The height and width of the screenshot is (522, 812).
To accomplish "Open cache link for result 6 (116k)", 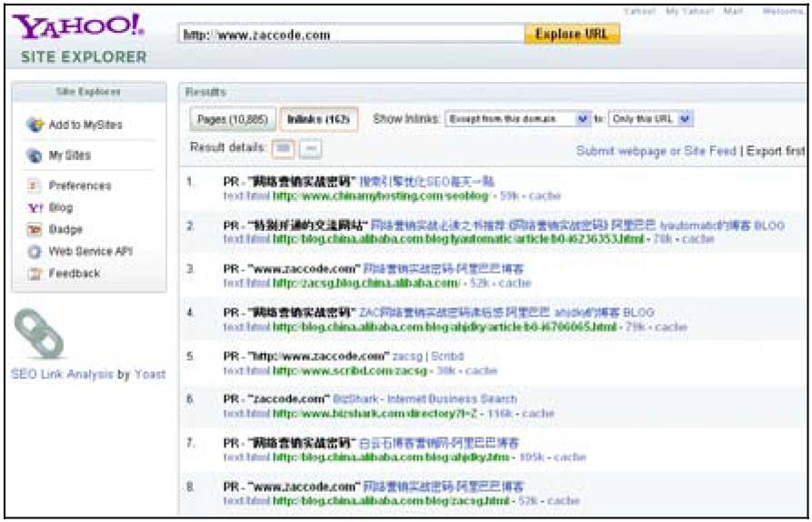I will (538, 413).
